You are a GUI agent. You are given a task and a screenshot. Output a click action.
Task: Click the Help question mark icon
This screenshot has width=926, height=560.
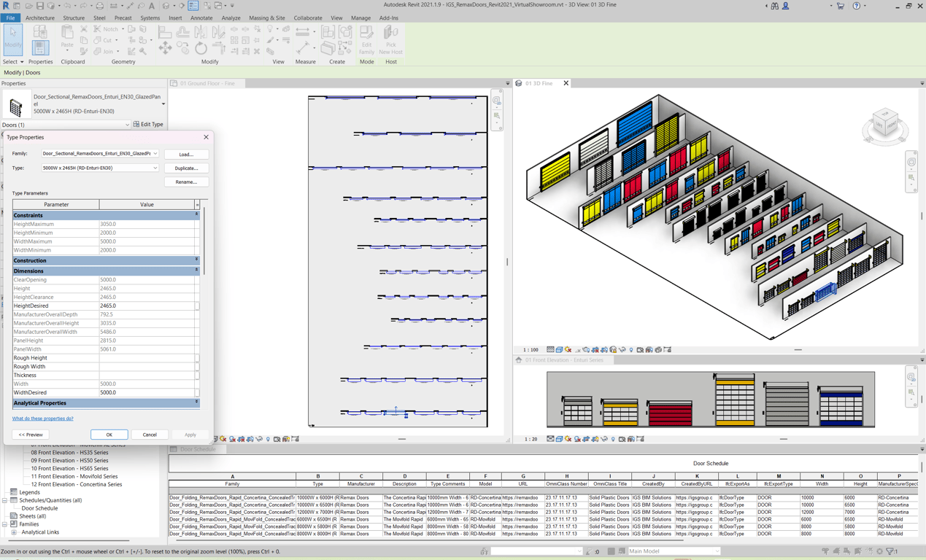pyautogui.click(x=857, y=6)
